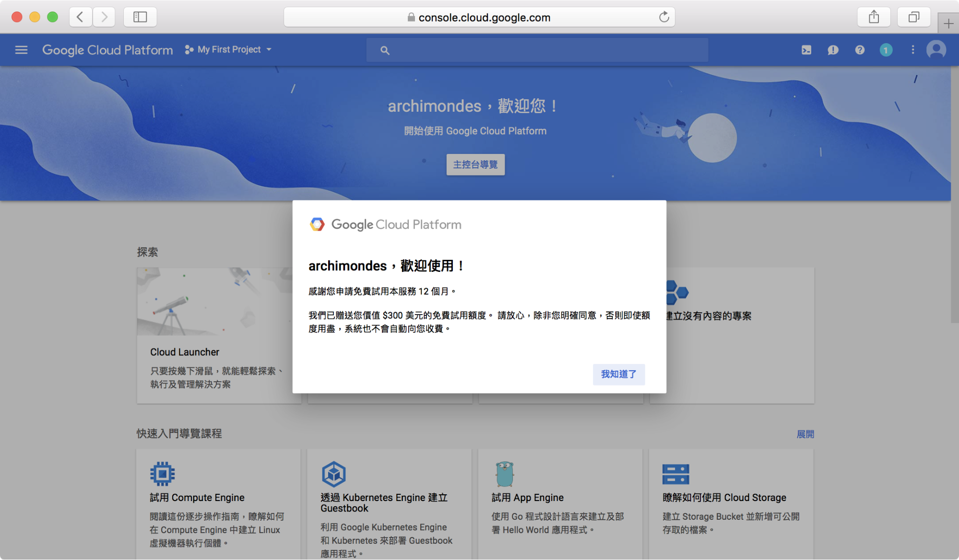The height and width of the screenshot is (560, 959).
Task: Click 開始使用 Google Cloud Platform subtitle
Action: [x=475, y=131]
